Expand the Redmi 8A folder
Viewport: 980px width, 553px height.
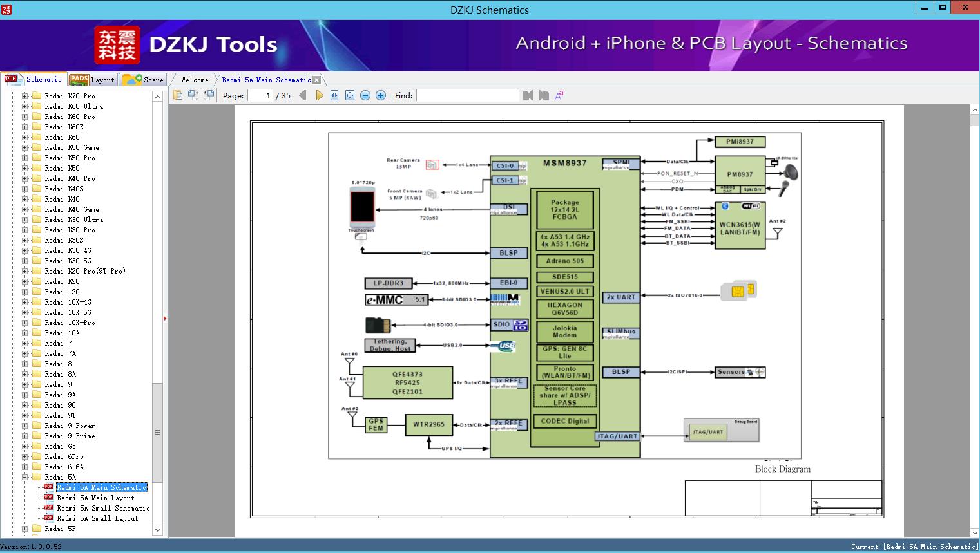(x=24, y=374)
